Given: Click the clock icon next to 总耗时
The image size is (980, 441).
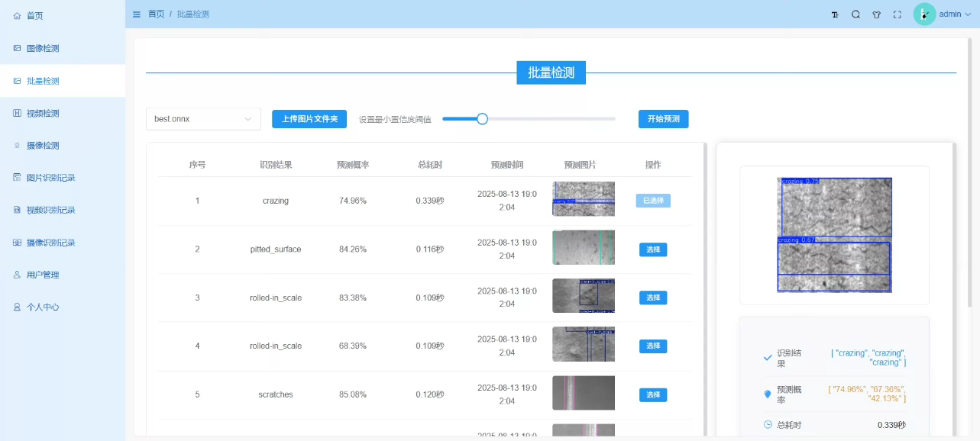Looking at the screenshot, I should [768, 424].
